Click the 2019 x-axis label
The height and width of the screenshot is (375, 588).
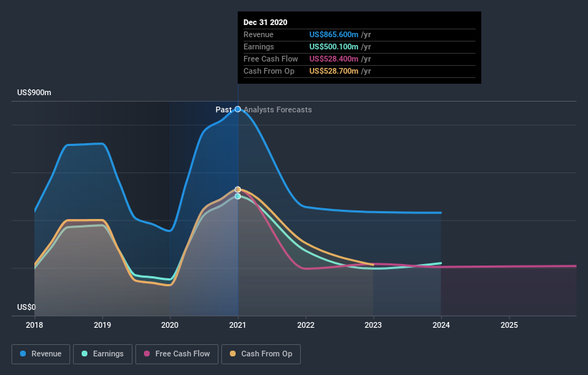pos(102,325)
